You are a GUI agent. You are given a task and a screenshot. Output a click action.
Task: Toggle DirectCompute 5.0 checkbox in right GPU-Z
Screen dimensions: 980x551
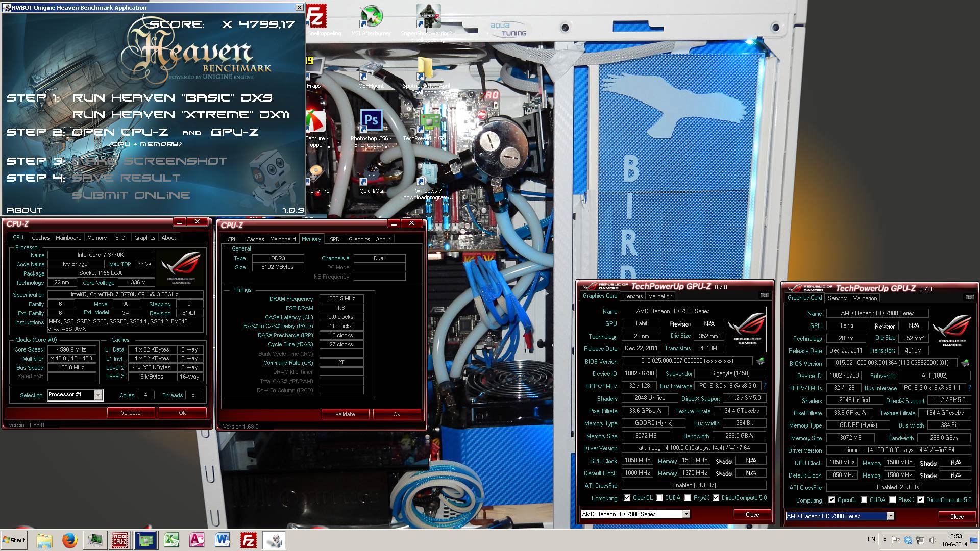pyautogui.click(x=921, y=500)
